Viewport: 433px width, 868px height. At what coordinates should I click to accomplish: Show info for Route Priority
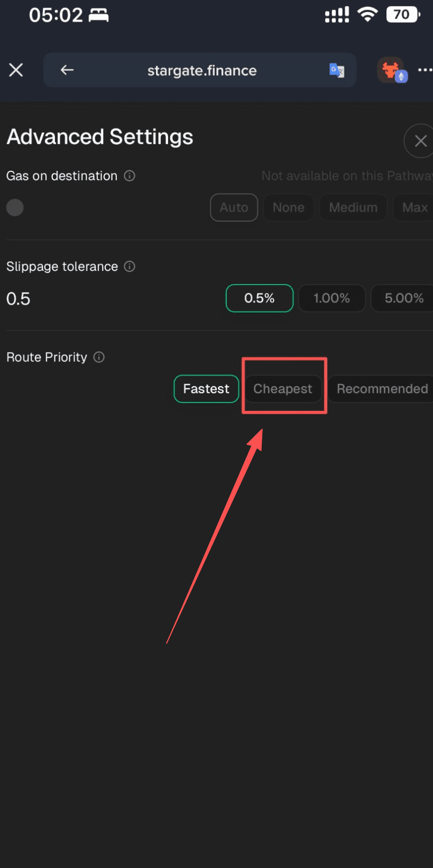tap(99, 357)
